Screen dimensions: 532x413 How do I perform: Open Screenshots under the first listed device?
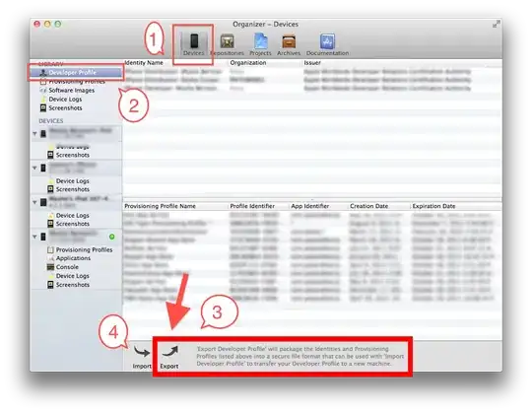tap(68, 155)
